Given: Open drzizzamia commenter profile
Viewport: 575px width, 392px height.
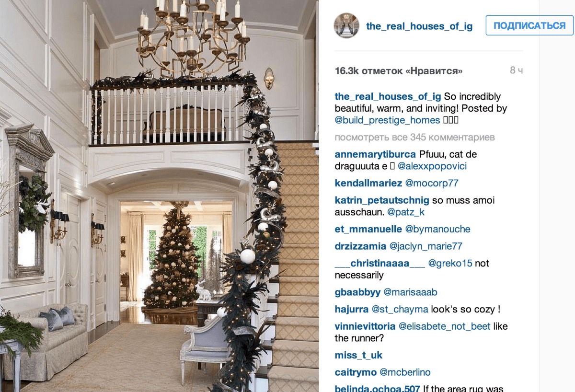Looking at the screenshot, I should coord(360,246).
